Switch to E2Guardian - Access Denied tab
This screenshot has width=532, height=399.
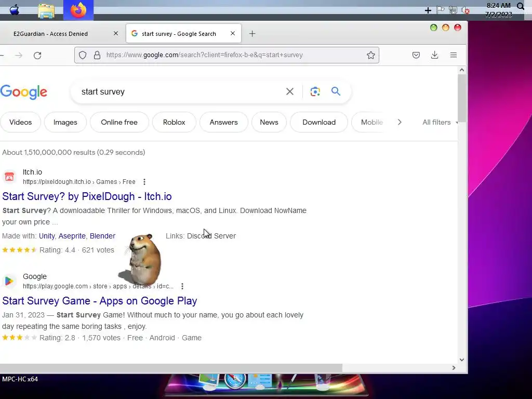(50, 34)
